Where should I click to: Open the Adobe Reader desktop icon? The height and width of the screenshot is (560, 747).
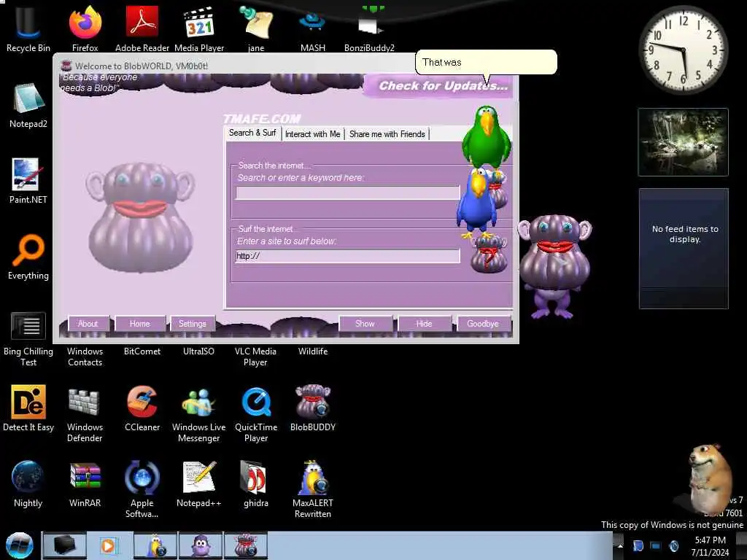(x=142, y=28)
